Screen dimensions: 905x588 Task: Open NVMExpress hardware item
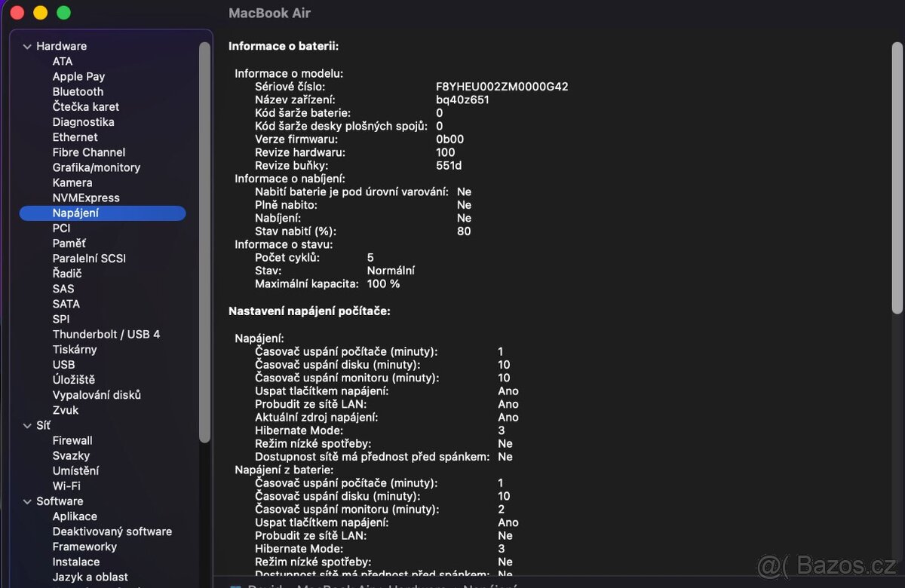click(x=86, y=198)
